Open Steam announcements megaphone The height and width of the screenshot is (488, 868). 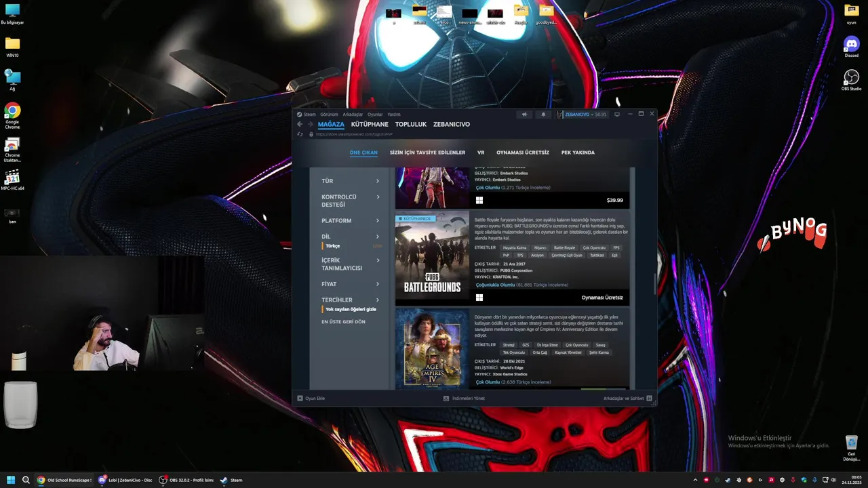[x=524, y=115]
